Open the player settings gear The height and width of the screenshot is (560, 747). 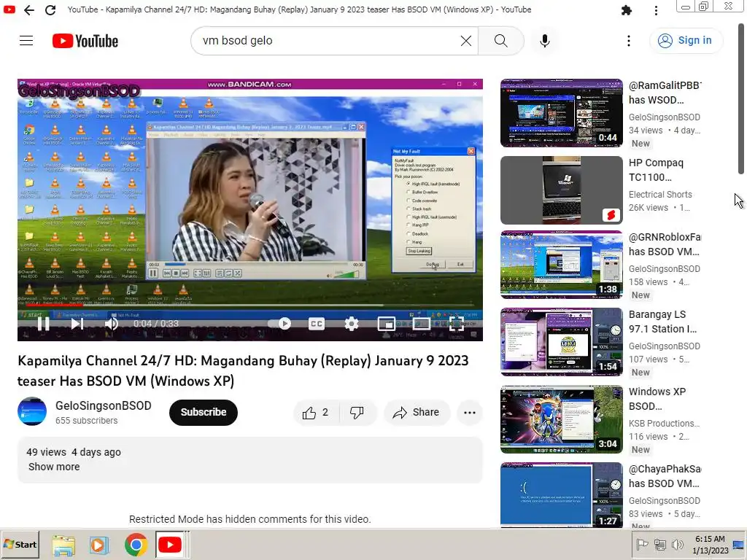pos(352,324)
